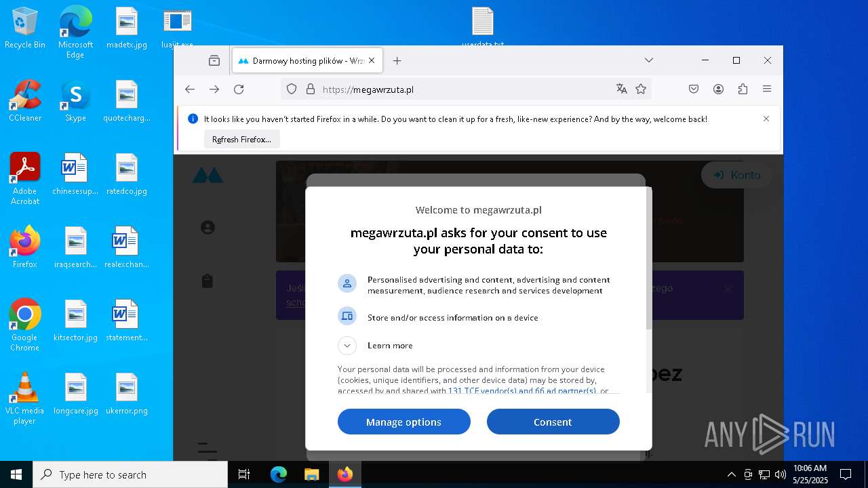
Task: Click the user profile sidebar icon
Action: (x=208, y=227)
